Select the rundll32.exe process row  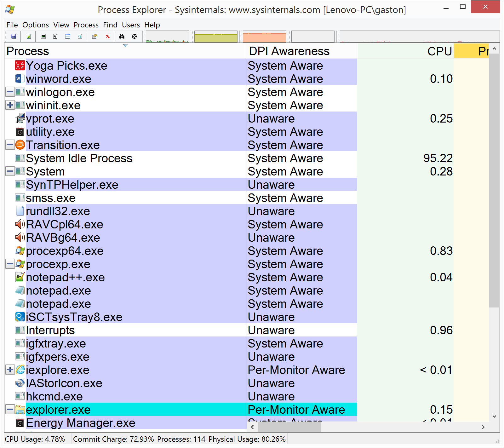tap(247, 211)
